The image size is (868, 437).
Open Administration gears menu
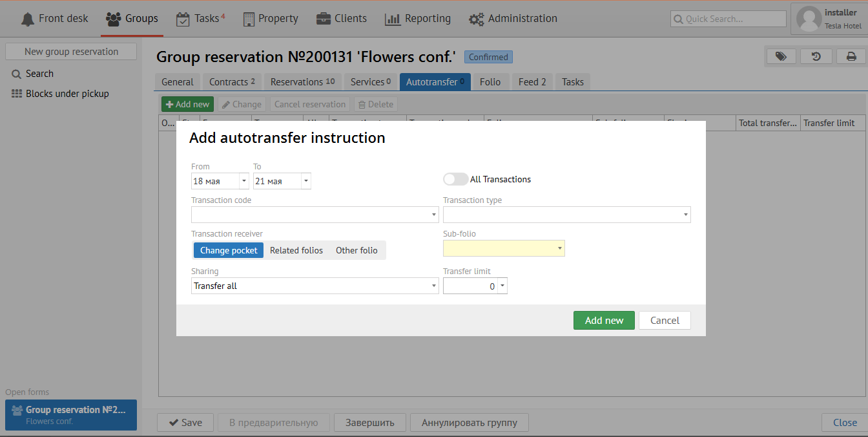477,19
